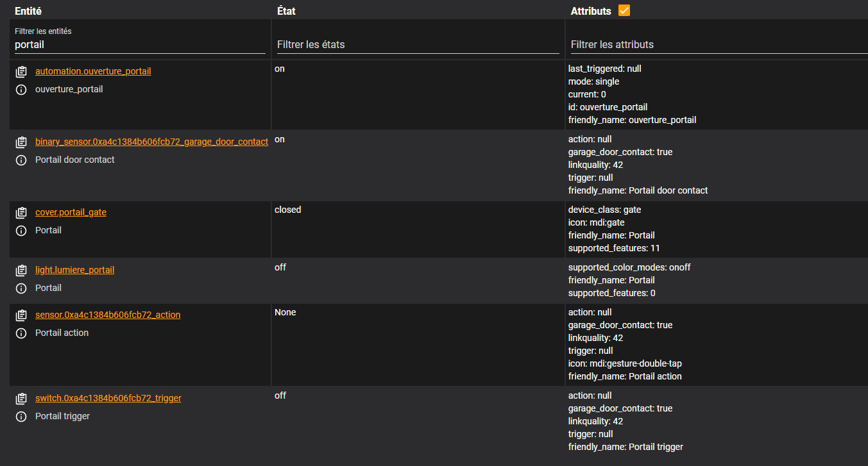Open automation.ouverture_portail entity link

pos(93,71)
